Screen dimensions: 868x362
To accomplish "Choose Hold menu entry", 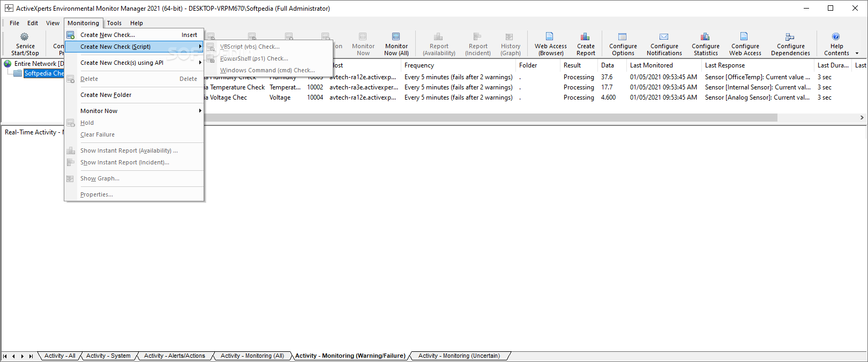I will 134,123.
